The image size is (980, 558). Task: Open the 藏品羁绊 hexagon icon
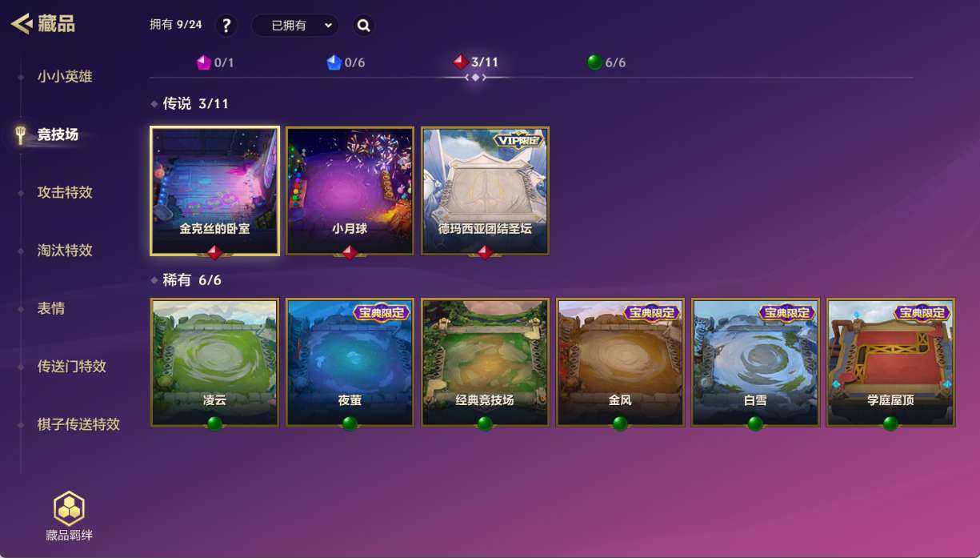tap(69, 508)
